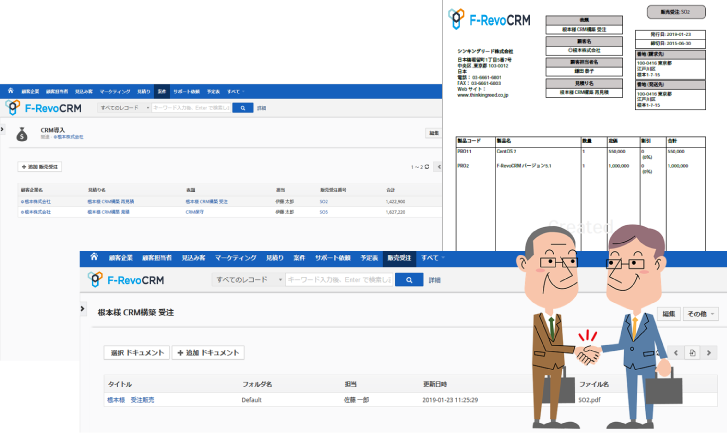Open sales order link SO5
Viewport: 727px width, 448px height.
324,212
